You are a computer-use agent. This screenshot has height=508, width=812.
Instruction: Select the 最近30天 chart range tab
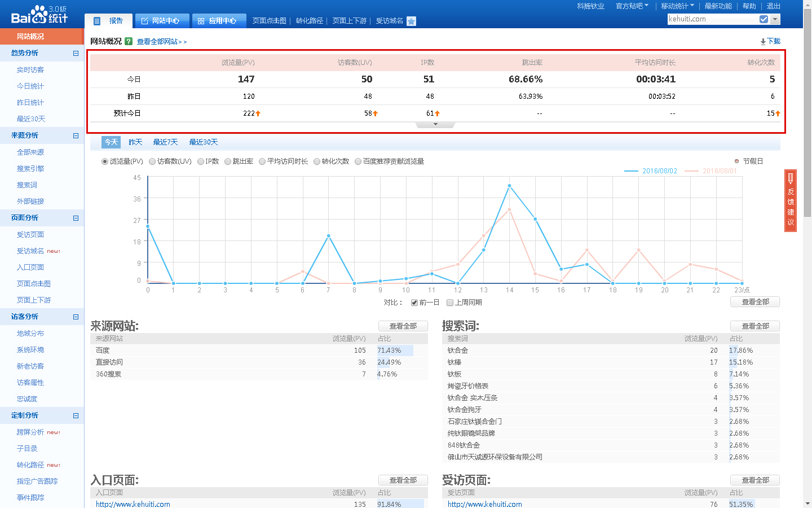[203, 142]
